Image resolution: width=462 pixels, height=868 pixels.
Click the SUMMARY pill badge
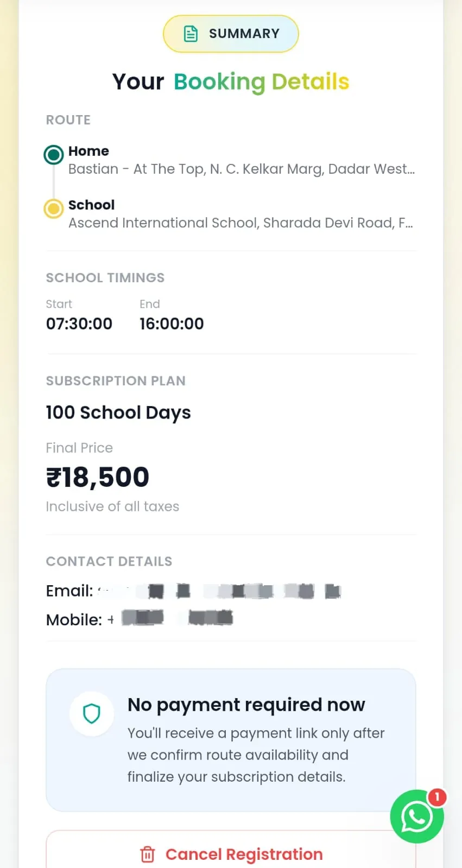[231, 34]
